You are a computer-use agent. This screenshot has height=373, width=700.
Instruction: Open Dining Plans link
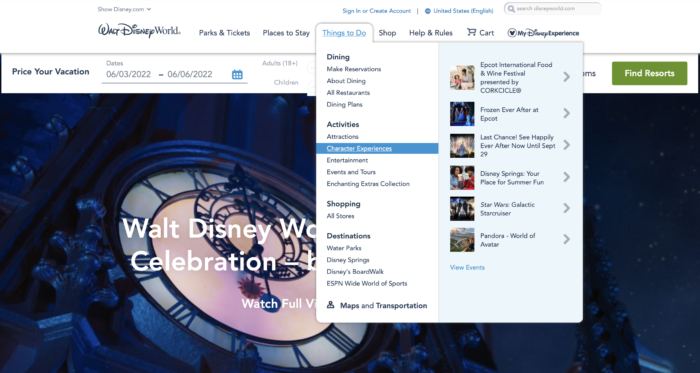click(344, 104)
